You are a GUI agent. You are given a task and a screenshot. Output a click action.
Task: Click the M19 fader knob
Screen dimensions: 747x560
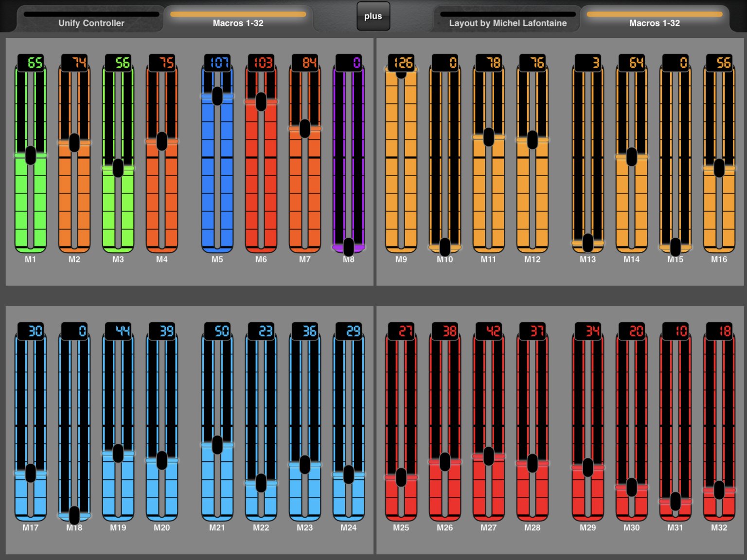click(118, 453)
